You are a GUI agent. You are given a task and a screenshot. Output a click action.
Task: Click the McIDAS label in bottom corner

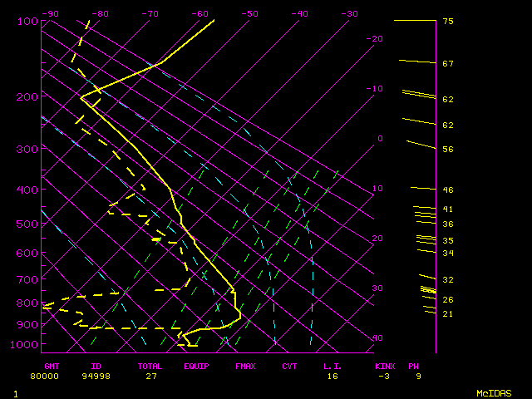pyautogui.click(x=493, y=392)
